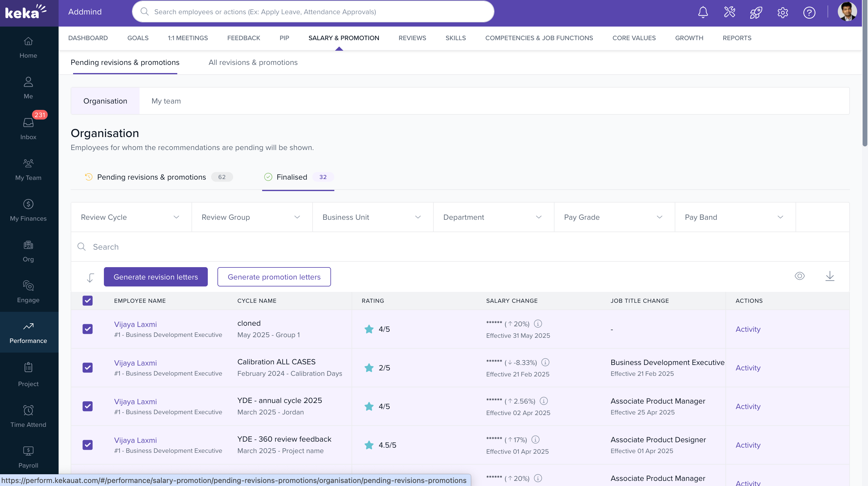Open Inbox in the sidebar
The height and width of the screenshot is (486, 868).
click(x=28, y=128)
